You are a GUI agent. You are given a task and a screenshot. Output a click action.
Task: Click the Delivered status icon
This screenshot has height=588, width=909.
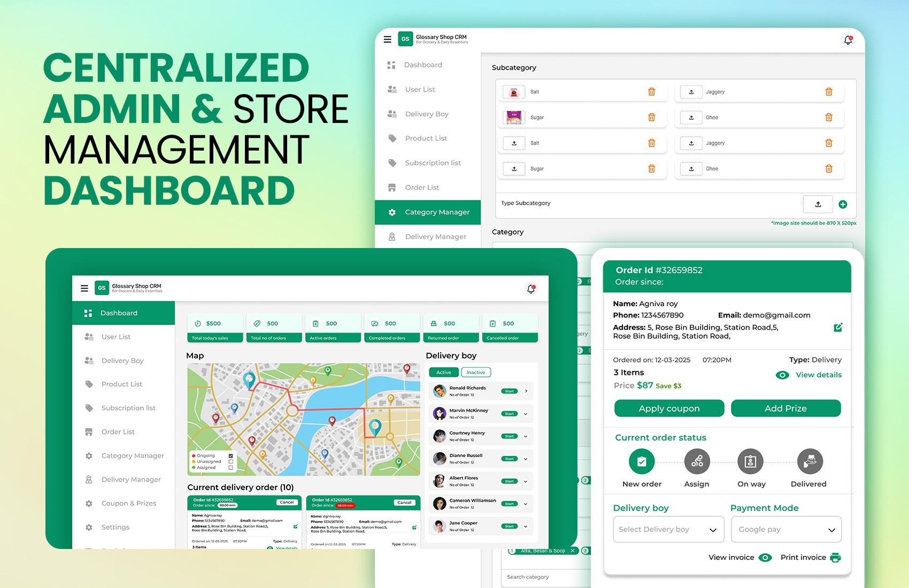pos(810,461)
